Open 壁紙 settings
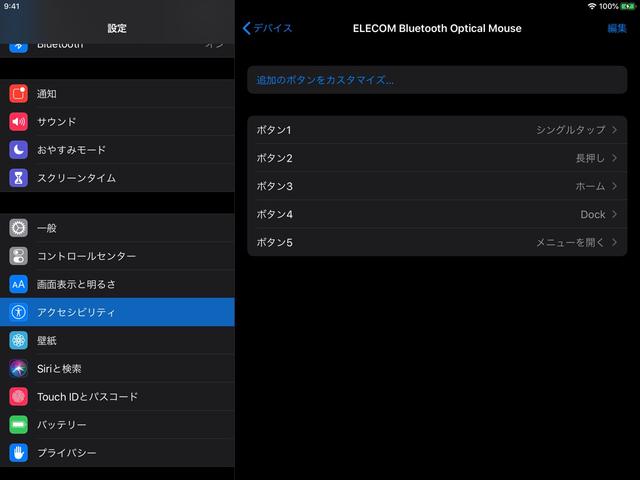The width and height of the screenshot is (640, 480). pos(117,340)
